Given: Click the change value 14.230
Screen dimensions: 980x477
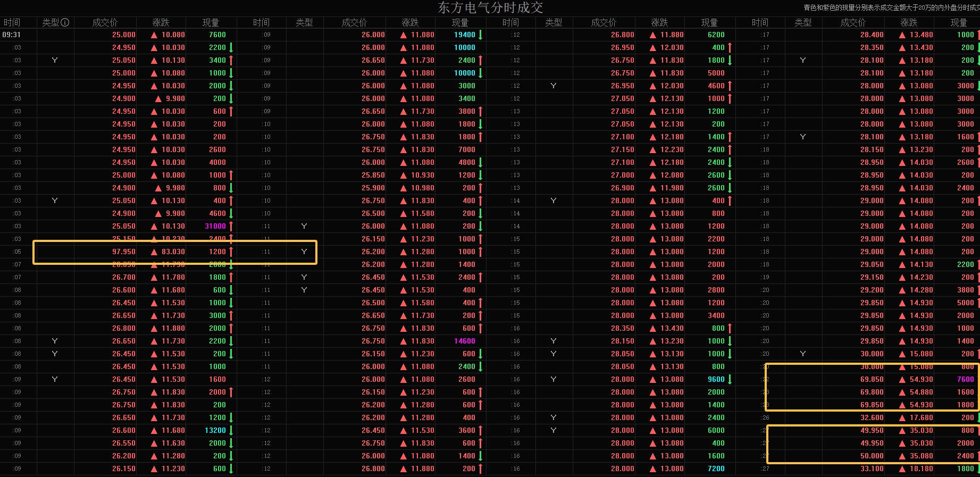Looking at the screenshot, I should 922,277.
